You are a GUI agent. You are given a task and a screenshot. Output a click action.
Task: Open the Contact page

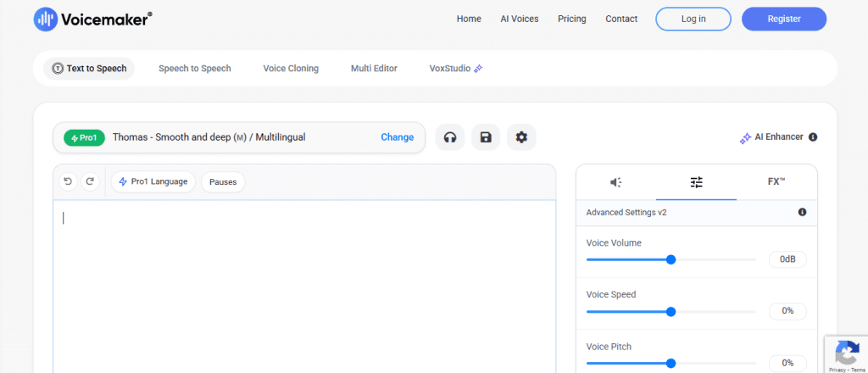tap(621, 19)
